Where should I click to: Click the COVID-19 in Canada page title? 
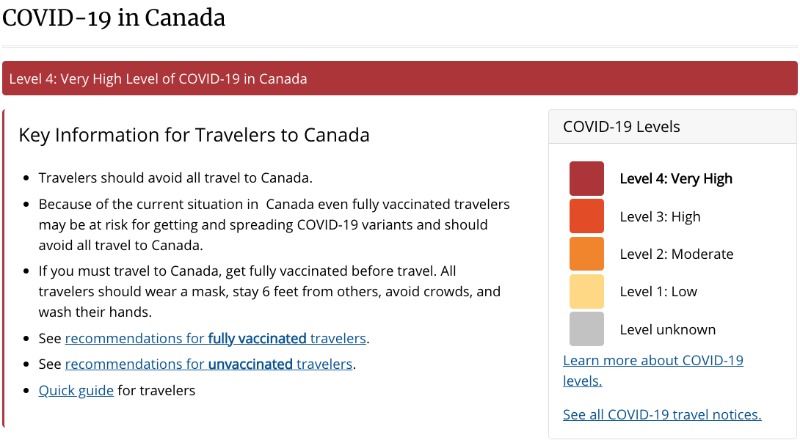click(x=114, y=17)
